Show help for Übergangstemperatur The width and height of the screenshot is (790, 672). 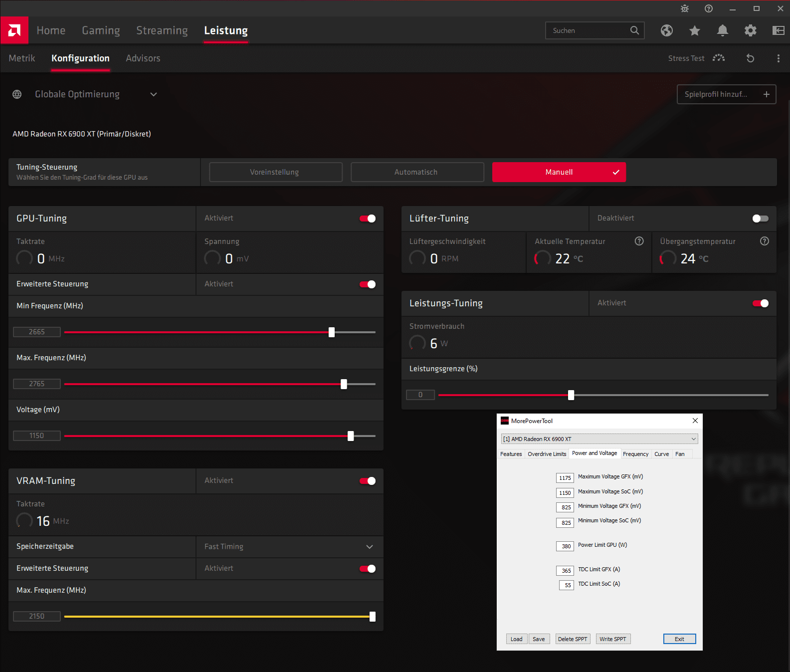[x=764, y=241]
